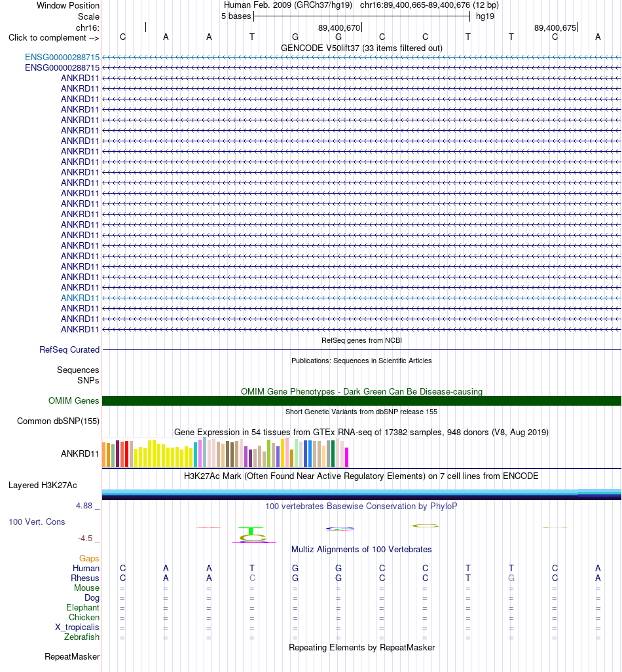The width and height of the screenshot is (622, 672).
Task: Click 'Click to complement -->' label
Action: tap(54, 38)
